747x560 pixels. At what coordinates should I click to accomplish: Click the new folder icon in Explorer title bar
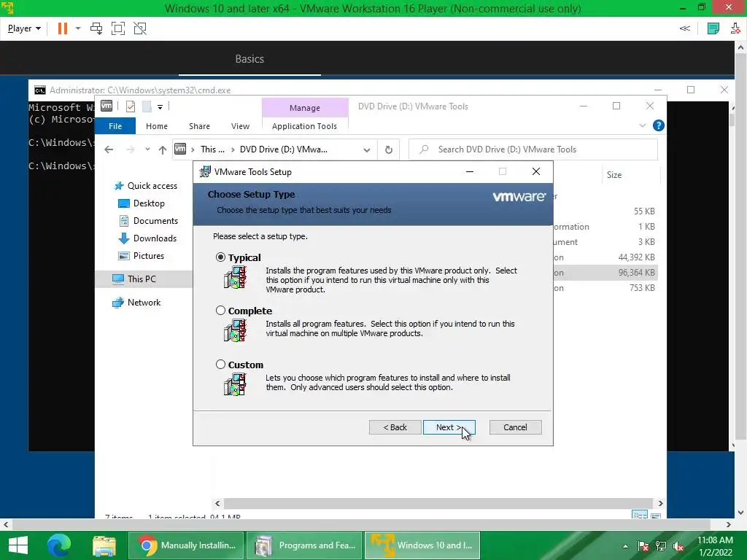coord(147,106)
